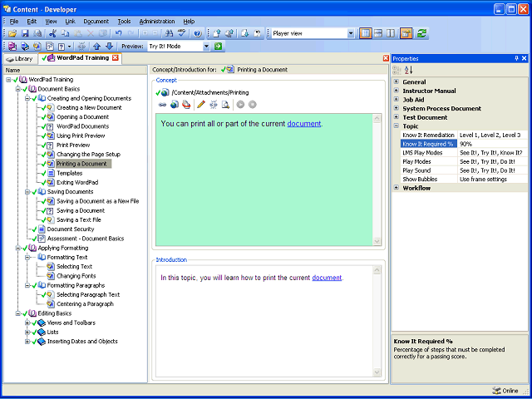Click the Know It Required % value 90%
The height and width of the screenshot is (399, 532).
(x=493, y=144)
